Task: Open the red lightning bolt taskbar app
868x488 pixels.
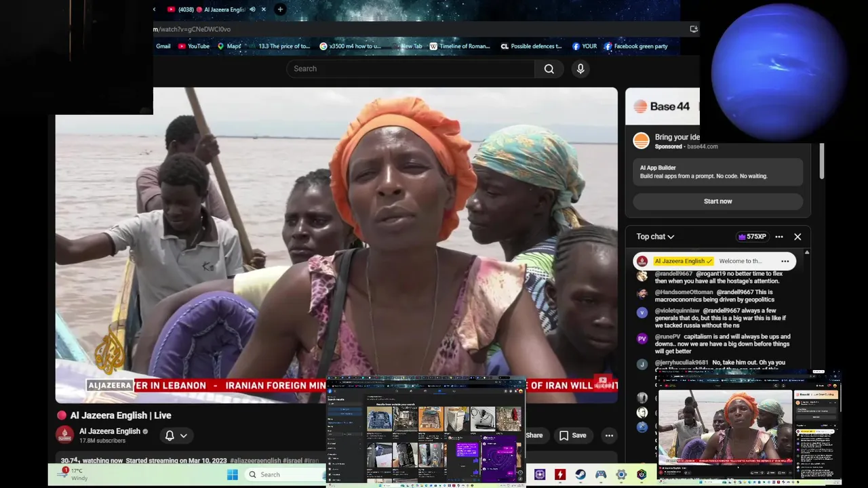Action: click(560, 474)
